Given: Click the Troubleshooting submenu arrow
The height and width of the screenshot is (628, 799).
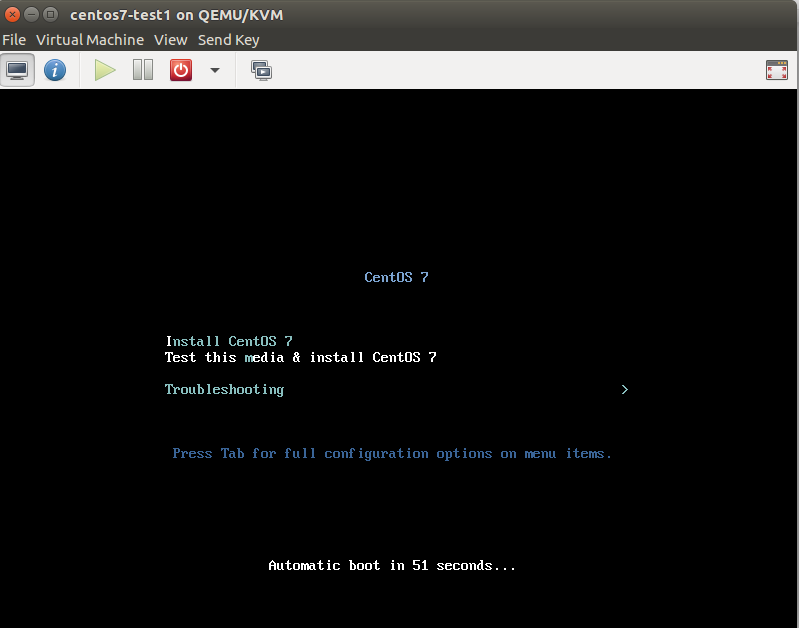Looking at the screenshot, I should pos(625,389).
